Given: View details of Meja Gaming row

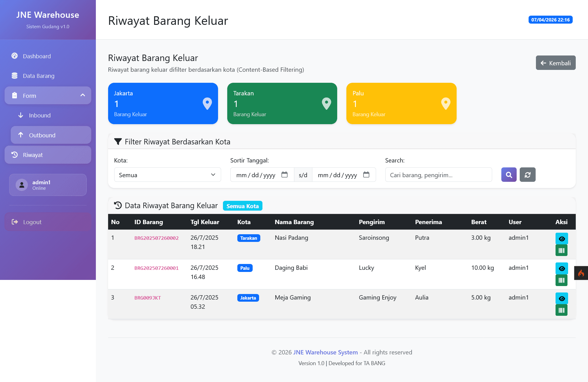Looking at the screenshot, I should [x=561, y=298].
